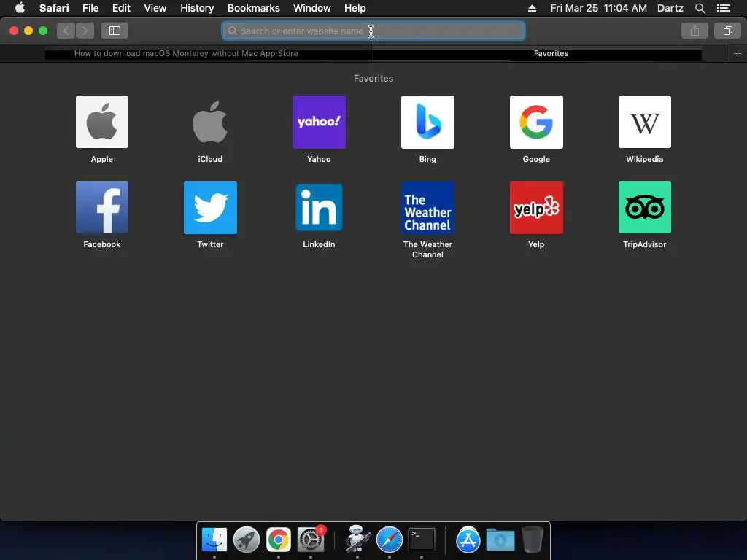
Task: Open Finder from the Dock
Action: click(x=214, y=540)
